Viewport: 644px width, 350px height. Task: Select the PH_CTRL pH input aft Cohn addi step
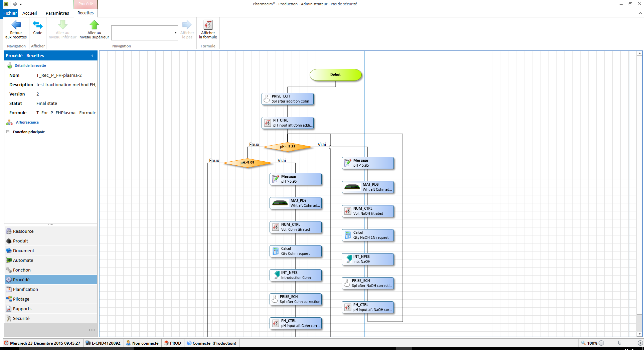pyautogui.click(x=288, y=123)
